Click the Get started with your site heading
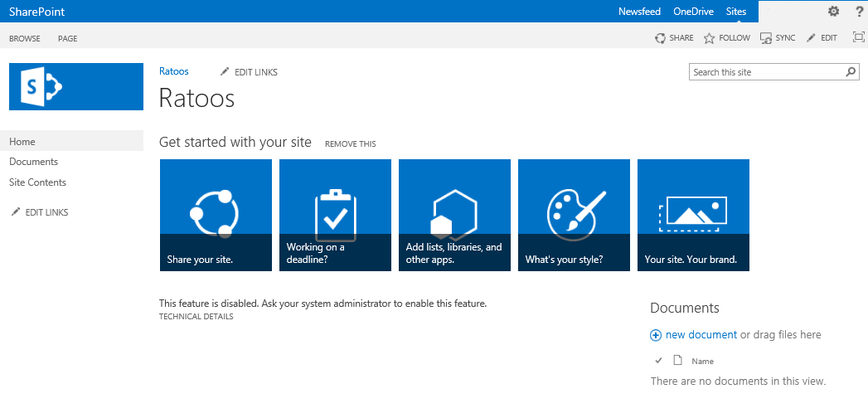The image size is (868, 413). 235,142
